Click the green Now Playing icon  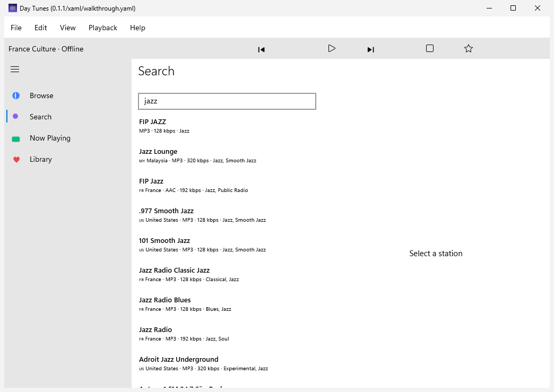pos(16,139)
